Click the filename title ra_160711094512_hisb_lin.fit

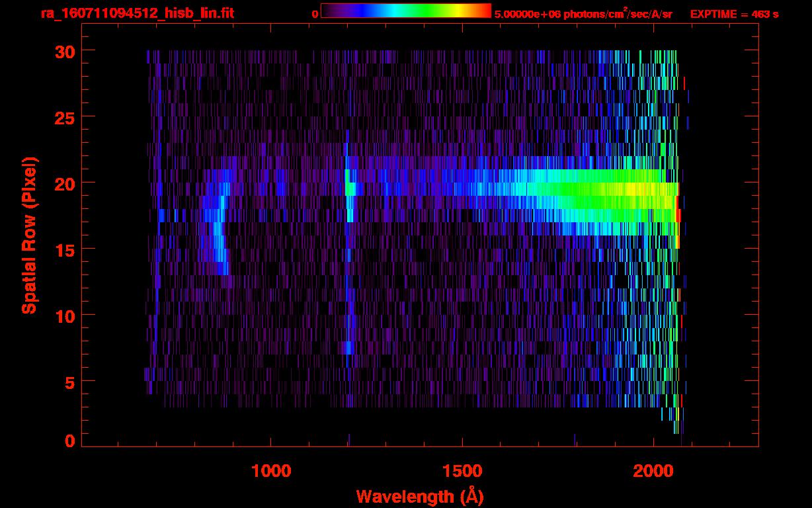137,13
